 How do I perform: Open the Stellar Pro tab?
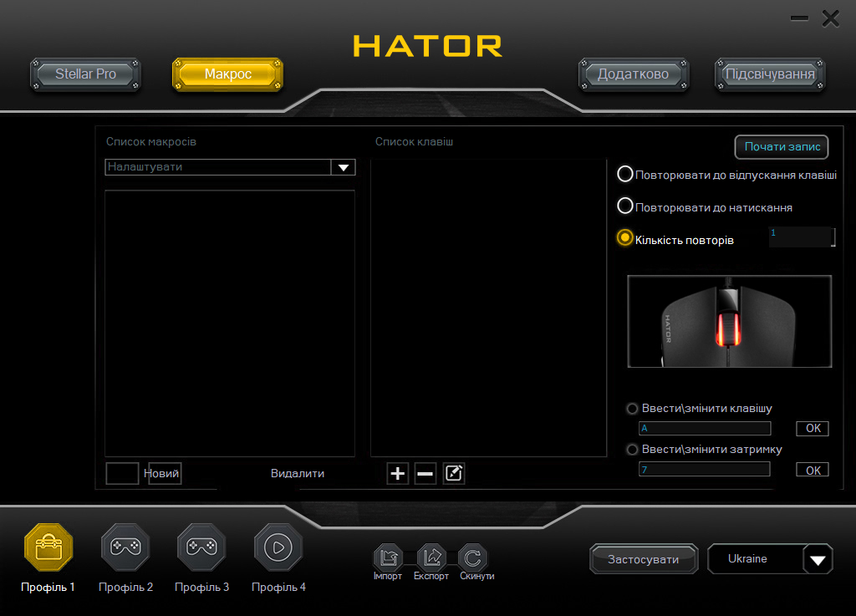tap(86, 74)
